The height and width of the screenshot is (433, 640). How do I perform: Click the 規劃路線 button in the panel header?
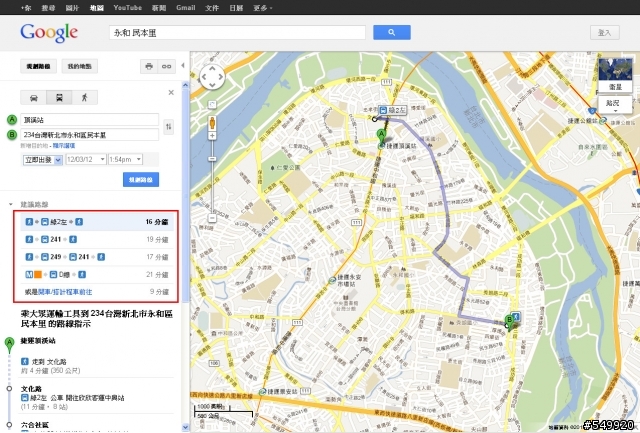[x=38, y=66]
